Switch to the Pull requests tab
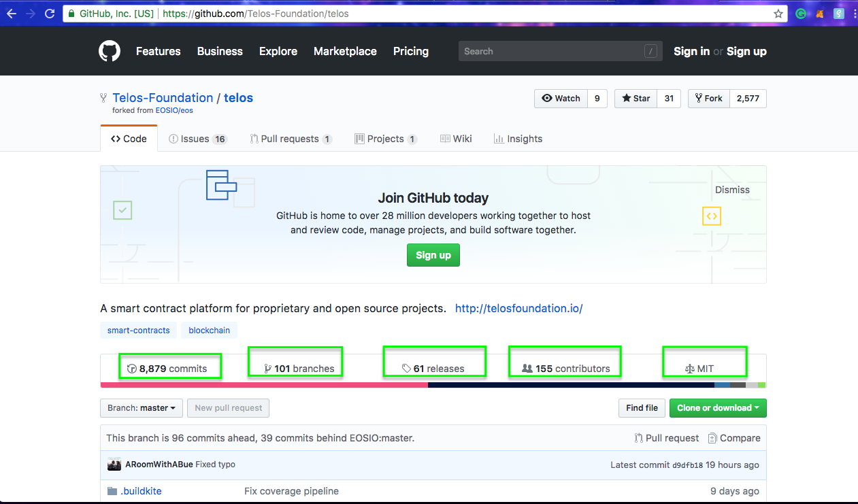This screenshot has height=504, width=858. [291, 139]
